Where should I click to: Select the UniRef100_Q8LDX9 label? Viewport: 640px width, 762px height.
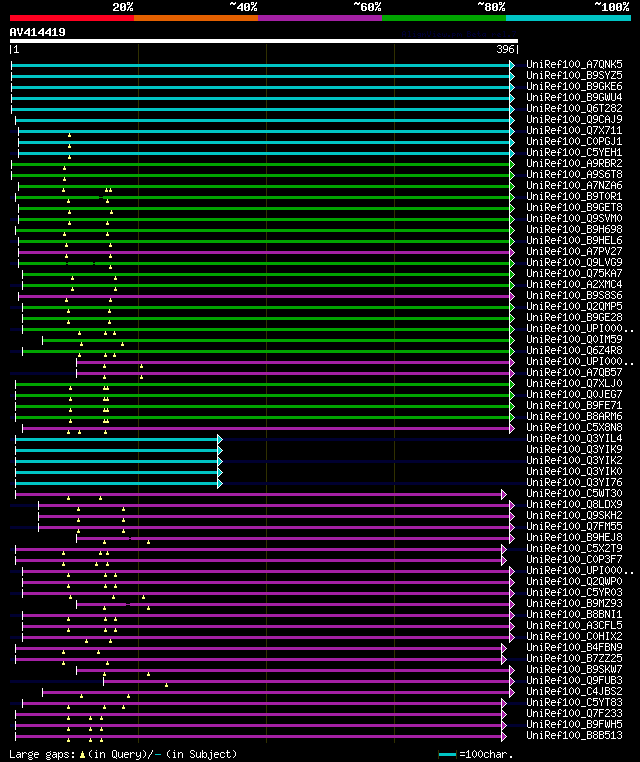click(x=574, y=504)
